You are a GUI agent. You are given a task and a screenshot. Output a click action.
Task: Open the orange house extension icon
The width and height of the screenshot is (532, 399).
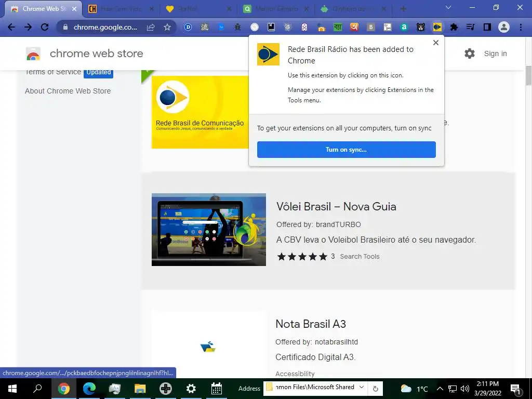pos(321,27)
